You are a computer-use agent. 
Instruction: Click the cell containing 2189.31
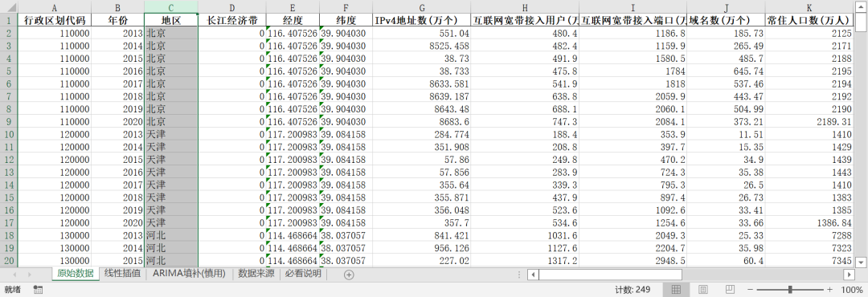[809, 122]
